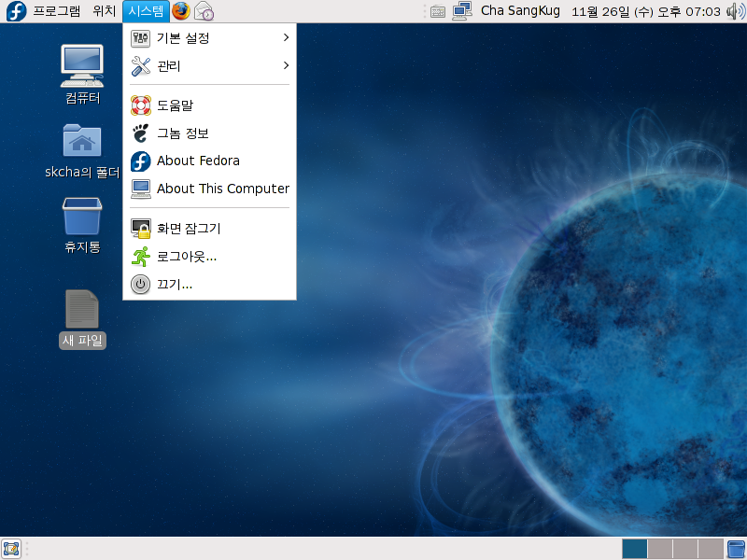Expand the 기본 설정 submenu
The width and height of the screenshot is (747, 560).
[x=209, y=38]
